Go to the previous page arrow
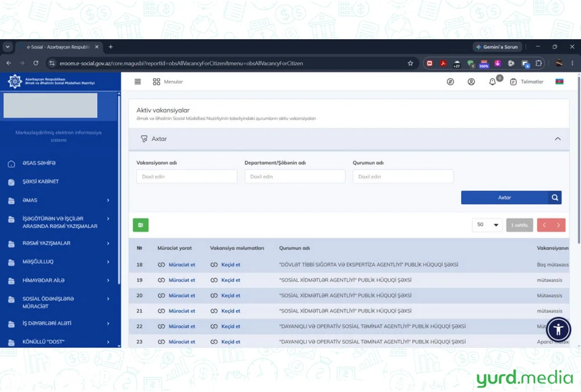The width and height of the screenshot is (581, 392). (x=544, y=225)
